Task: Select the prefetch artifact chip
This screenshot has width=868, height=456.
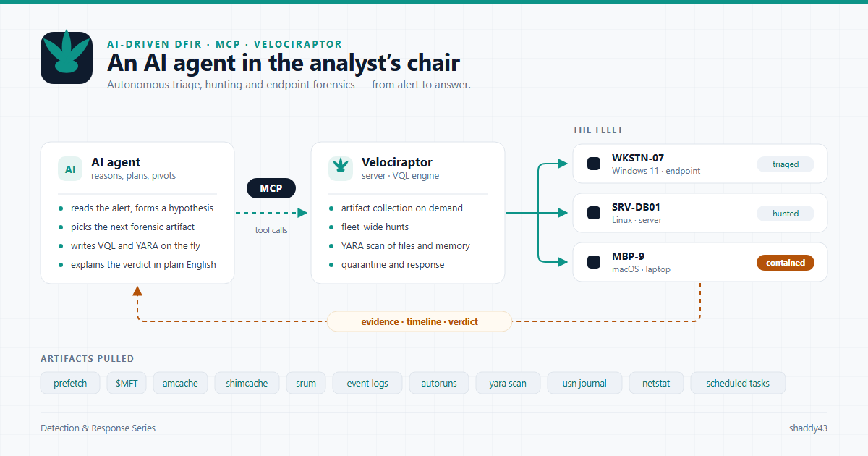Action: [x=70, y=383]
